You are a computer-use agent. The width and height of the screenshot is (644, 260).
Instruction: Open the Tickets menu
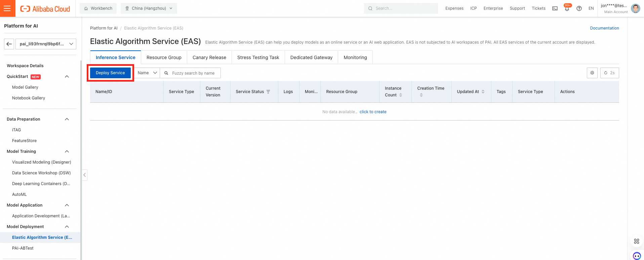(x=538, y=8)
